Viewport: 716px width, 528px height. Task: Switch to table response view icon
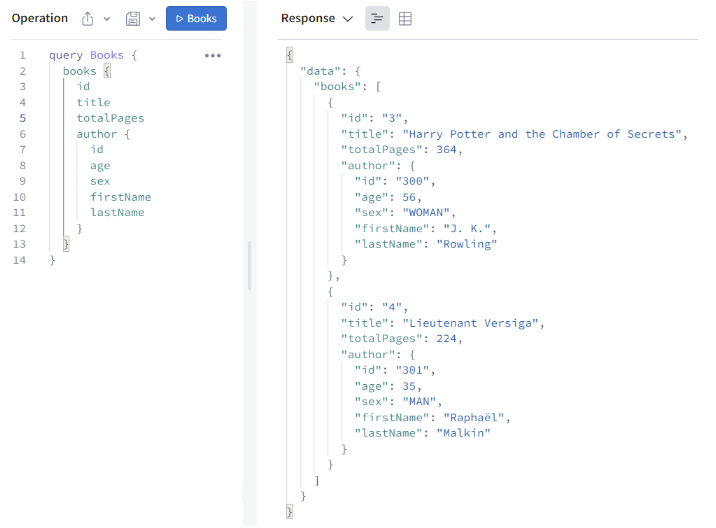click(405, 19)
